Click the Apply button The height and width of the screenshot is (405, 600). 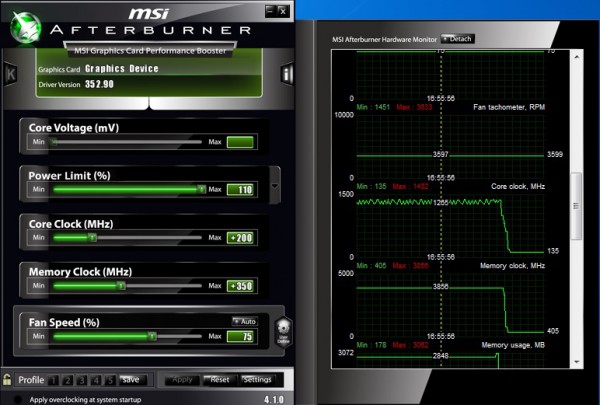tap(182, 380)
